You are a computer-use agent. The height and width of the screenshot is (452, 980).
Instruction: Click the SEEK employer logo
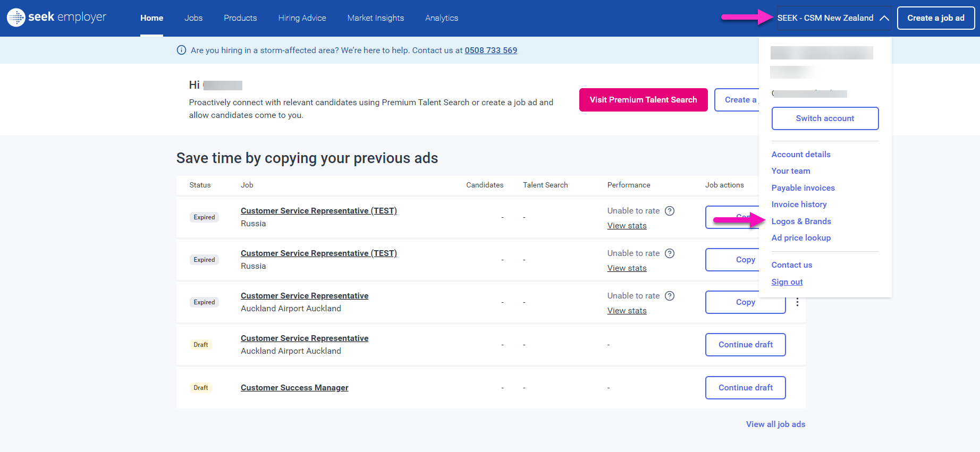coord(56,18)
